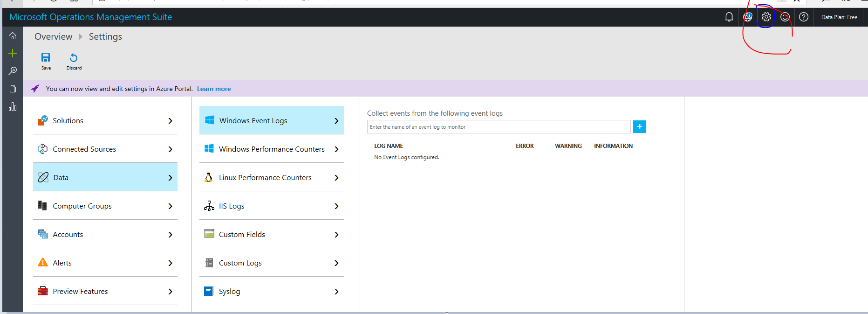Open the Solutions Gallery bag icon
The image size is (868, 314).
[13, 89]
